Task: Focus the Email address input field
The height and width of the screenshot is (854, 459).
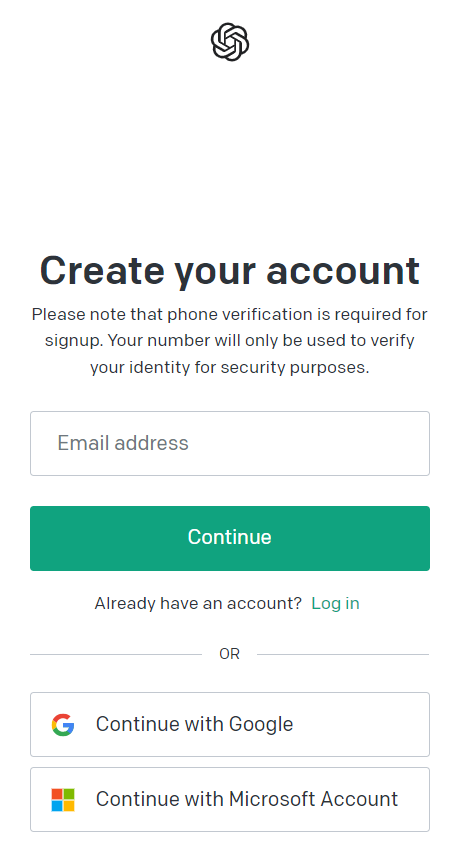Action: (x=230, y=443)
